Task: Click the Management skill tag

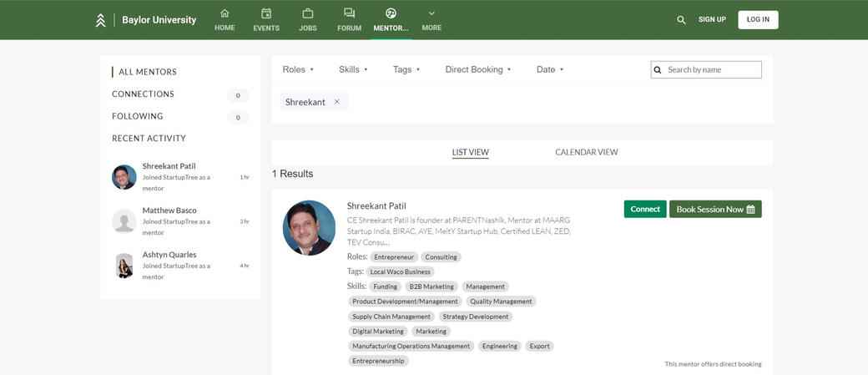Action: point(486,287)
